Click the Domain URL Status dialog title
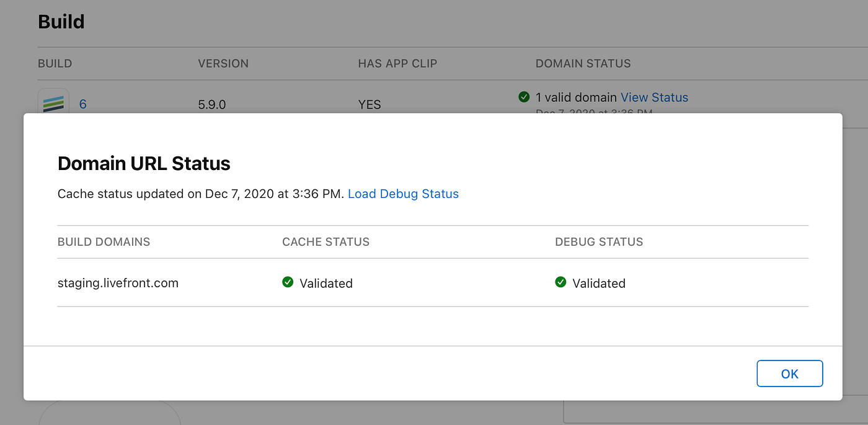868x425 pixels. pyautogui.click(x=144, y=163)
